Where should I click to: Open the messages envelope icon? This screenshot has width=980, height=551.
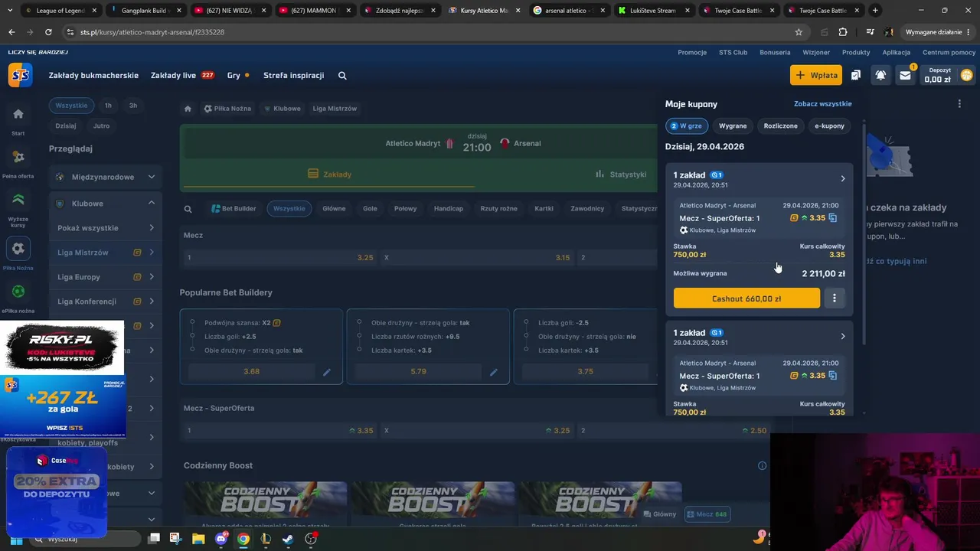[x=905, y=75]
